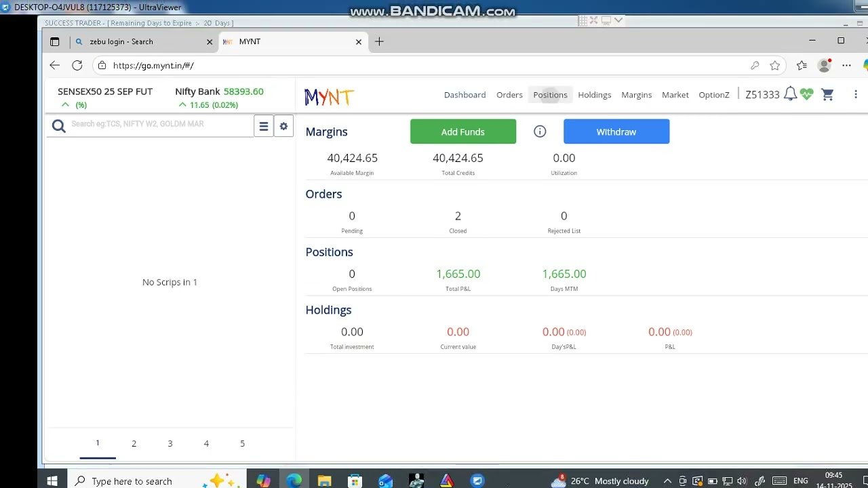
Task: Open the Margins menu item
Action: tap(637, 95)
